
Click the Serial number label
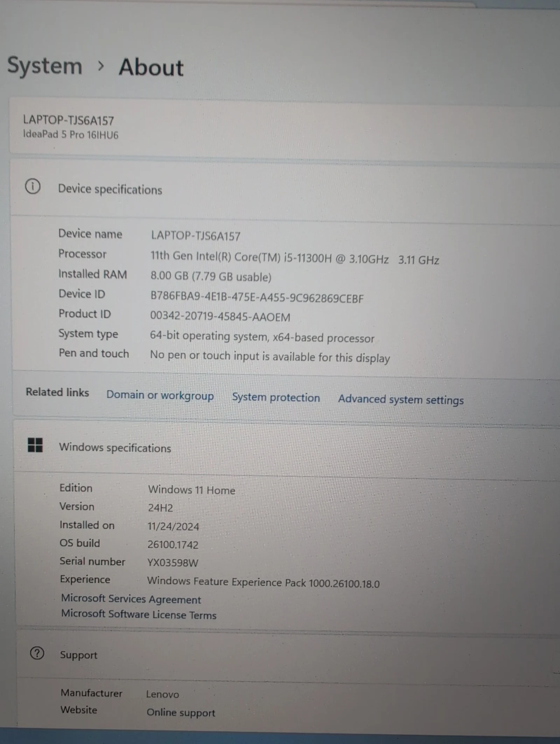(x=92, y=561)
